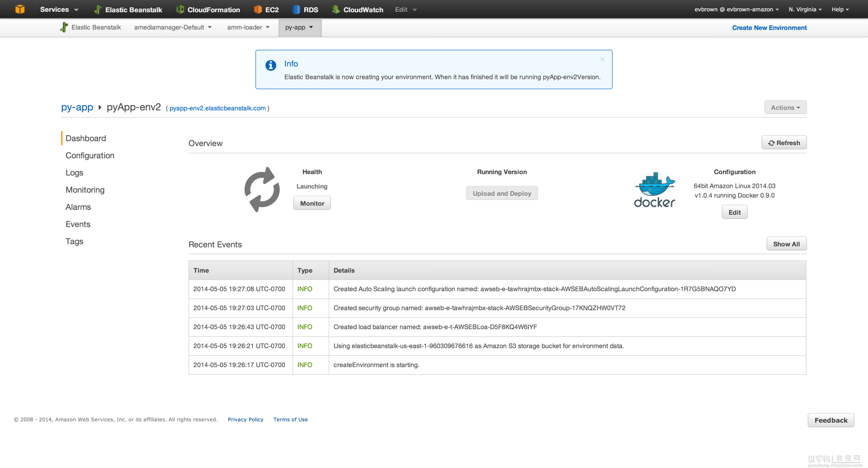Open EC2 shortcut in top bar
Screen dimensions: 868x468
[x=266, y=9]
